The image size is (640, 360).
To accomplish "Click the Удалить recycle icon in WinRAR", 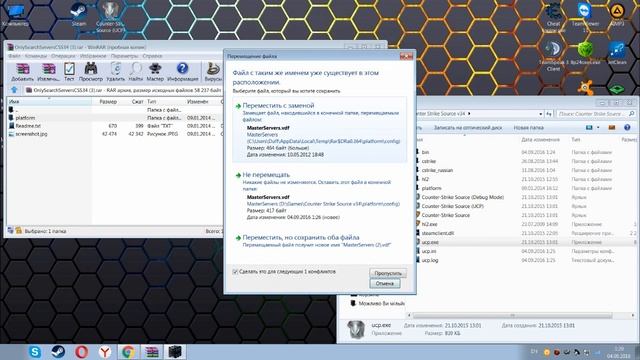I will click(116, 72).
